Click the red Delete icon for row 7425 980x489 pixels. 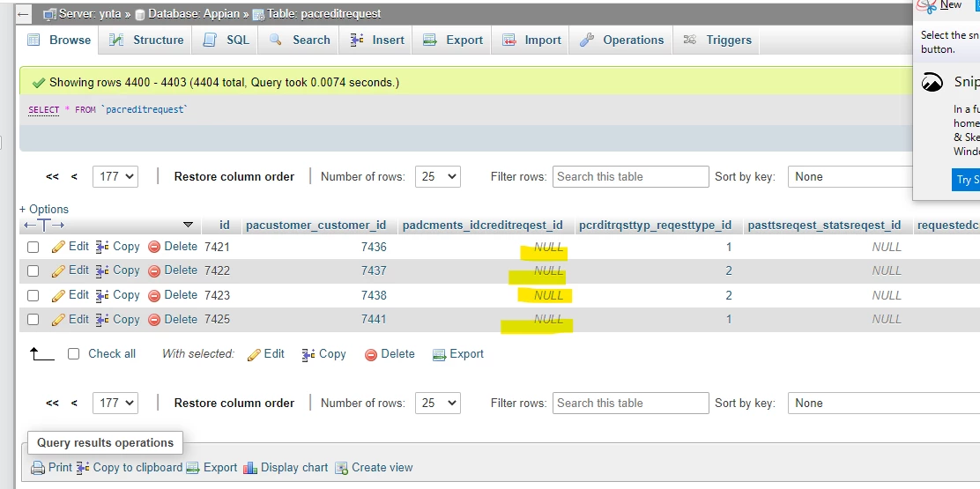click(154, 320)
